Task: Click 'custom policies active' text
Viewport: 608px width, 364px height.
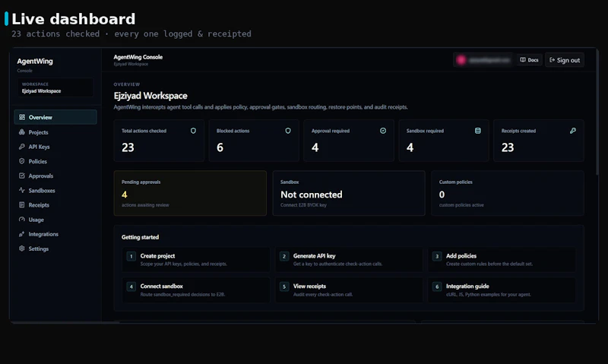Action: 461,205
